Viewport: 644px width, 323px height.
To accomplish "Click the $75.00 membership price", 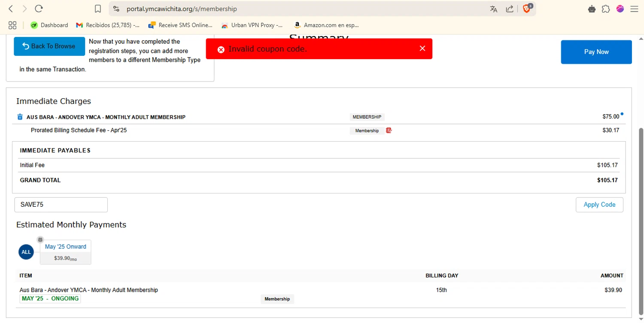I will click(611, 117).
